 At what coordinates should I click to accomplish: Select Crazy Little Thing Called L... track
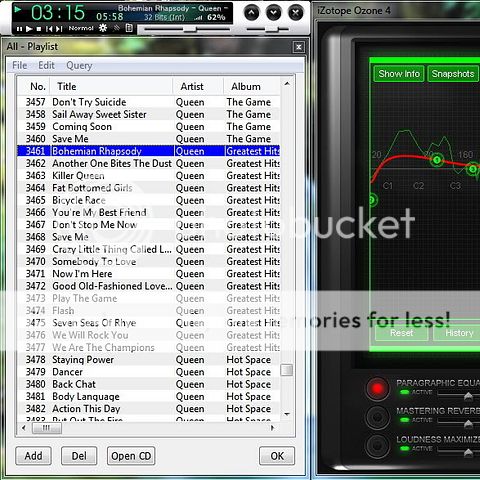(149, 249)
